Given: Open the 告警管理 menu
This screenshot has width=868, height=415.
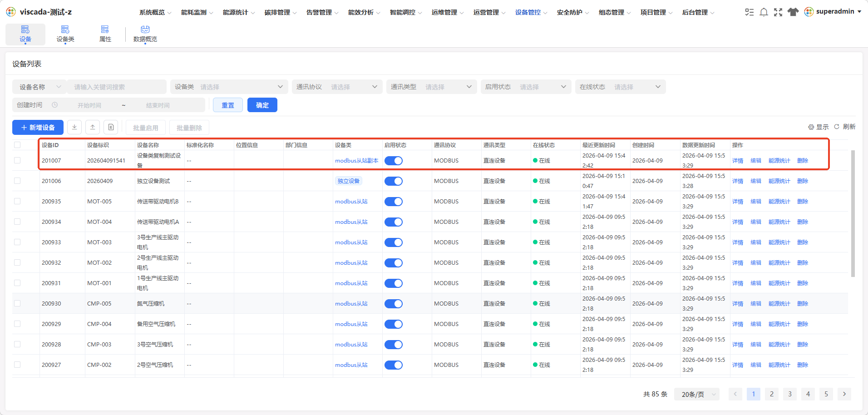Looking at the screenshot, I should pyautogui.click(x=322, y=12).
